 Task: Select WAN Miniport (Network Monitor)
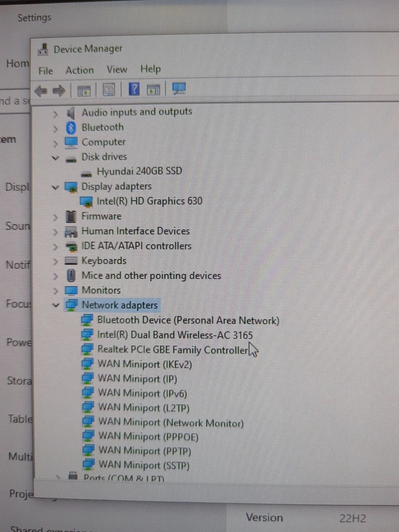pos(171,422)
